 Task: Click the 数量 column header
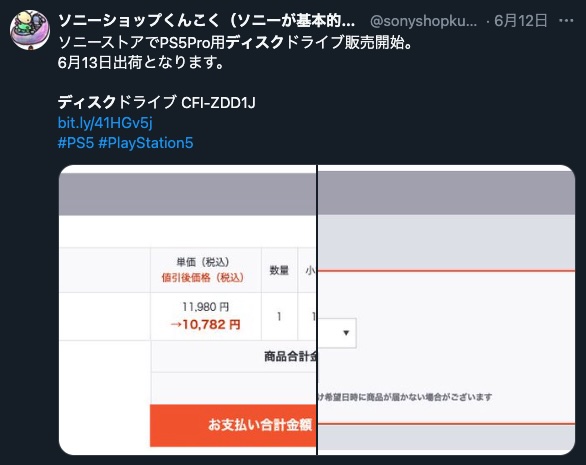(279, 270)
